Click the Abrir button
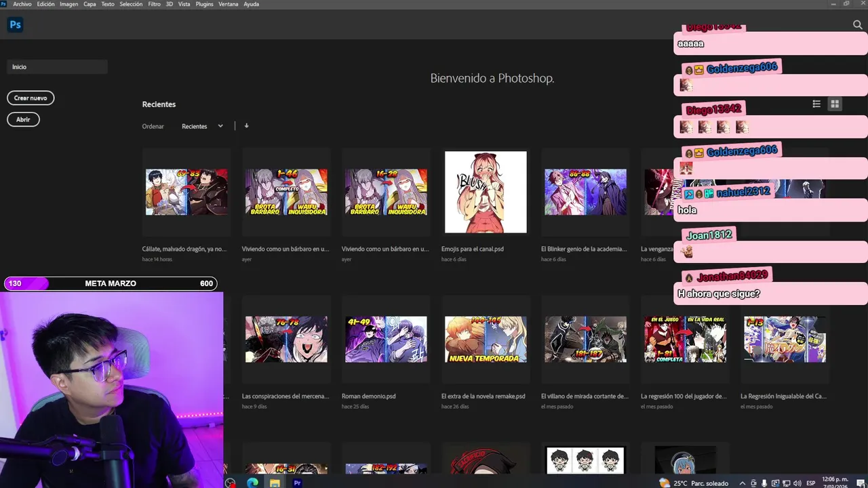The image size is (868, 488). pos(23,119)
